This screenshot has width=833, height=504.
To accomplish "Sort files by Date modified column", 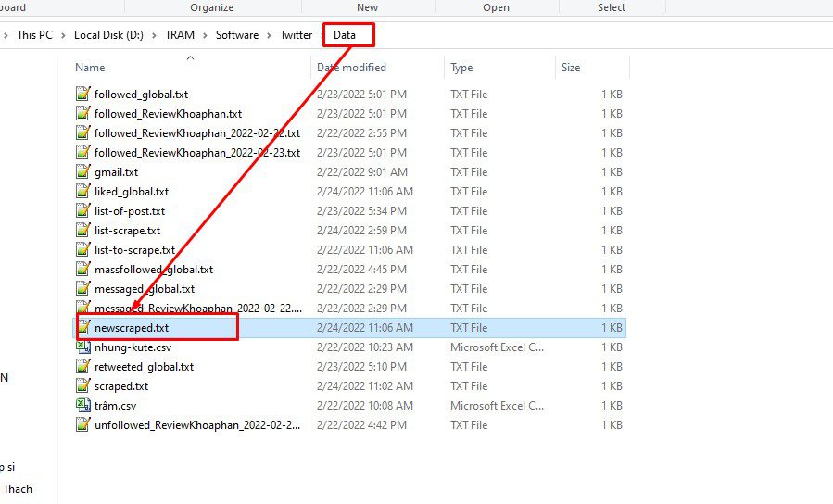I will coord(351,68).
